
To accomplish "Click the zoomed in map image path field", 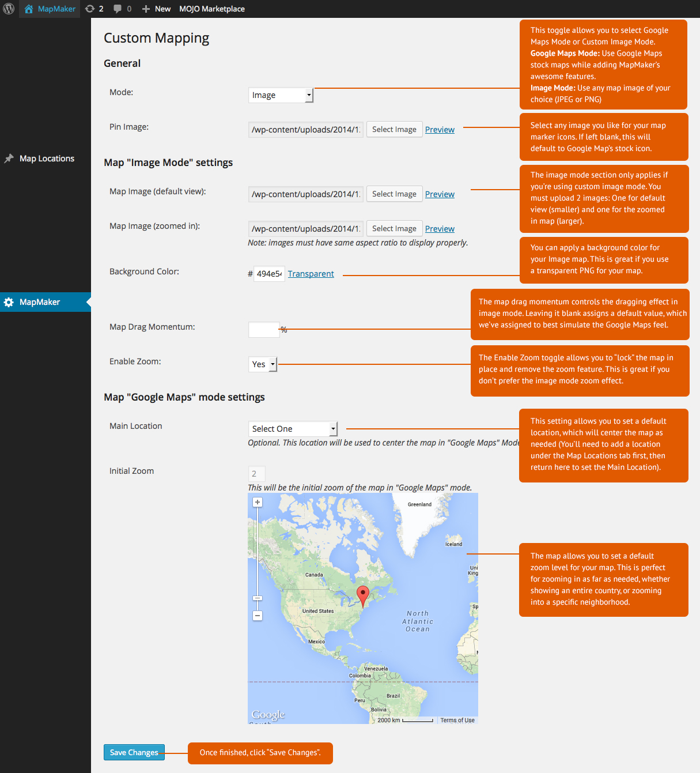I will [x=306, y=229].
